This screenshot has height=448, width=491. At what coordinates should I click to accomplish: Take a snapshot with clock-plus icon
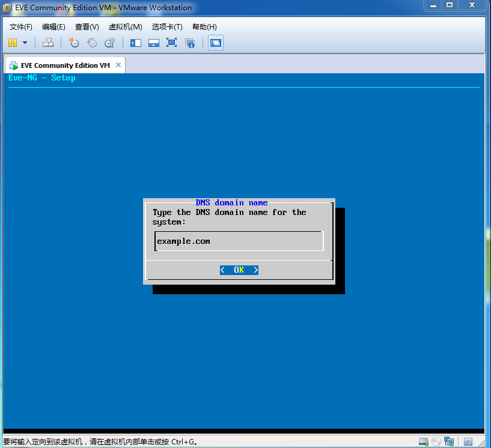[x=74, y=43]
